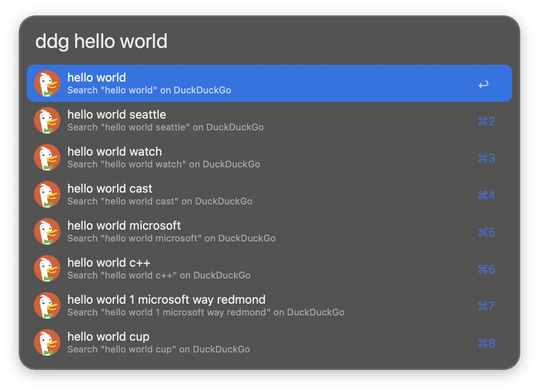Screen dimensions: 539x392
Task: Click the duck logo beside "hello world cast"
Action: pos(47,194)
